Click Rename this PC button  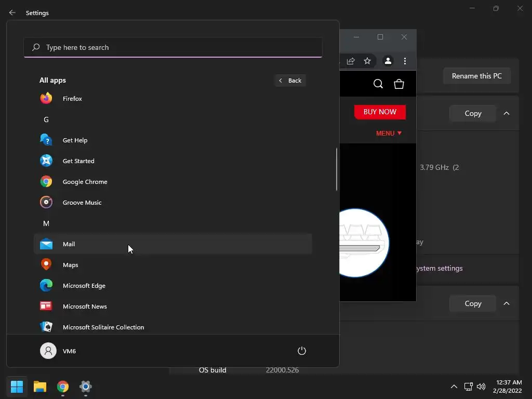pyautogui.click(x=477, y=76)
